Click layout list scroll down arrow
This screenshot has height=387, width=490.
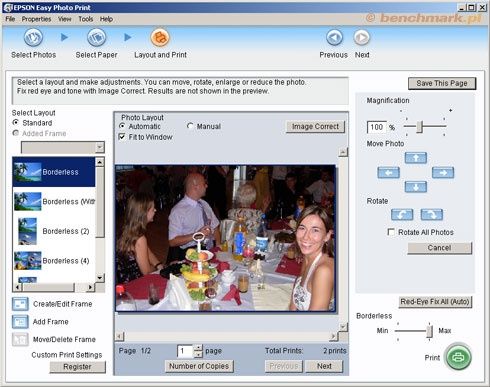pos(100,278)
